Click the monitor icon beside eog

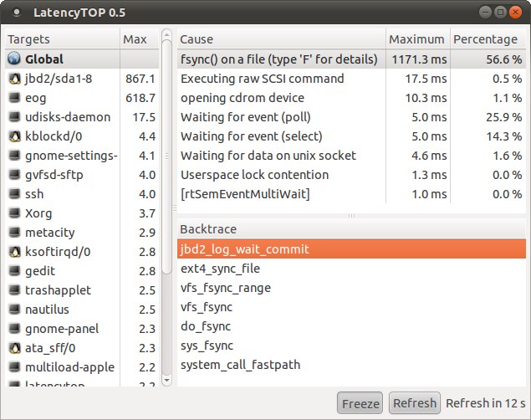coord(14,98)
